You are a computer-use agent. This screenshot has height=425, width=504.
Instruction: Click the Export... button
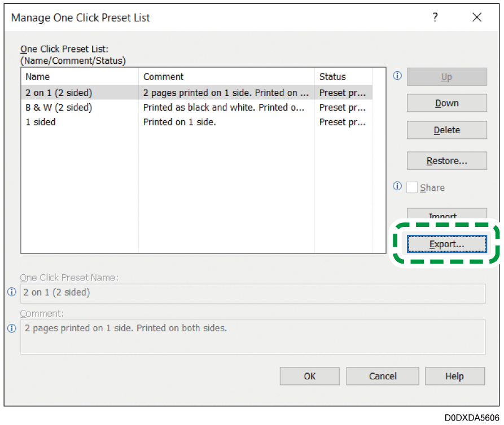tap(446, 244)
